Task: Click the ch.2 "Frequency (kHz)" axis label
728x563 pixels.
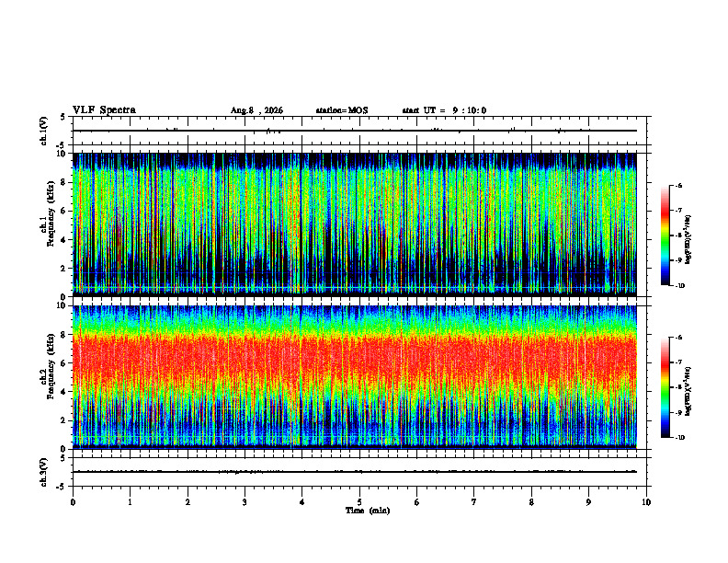Action: (51, 366)
